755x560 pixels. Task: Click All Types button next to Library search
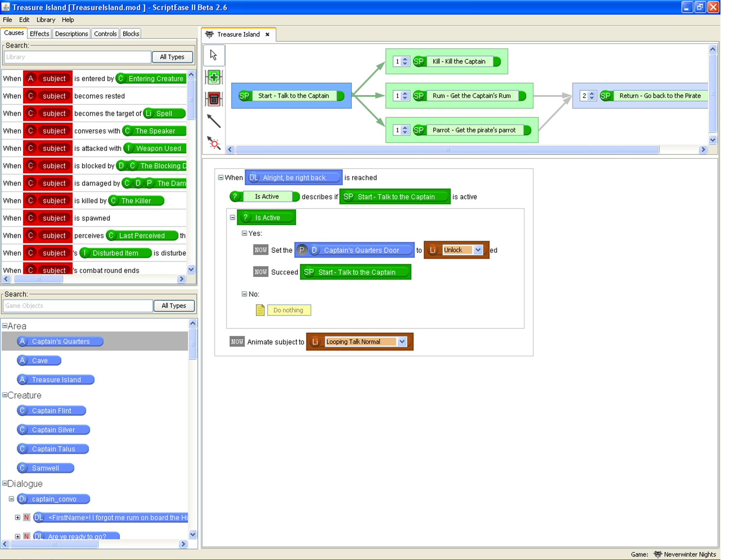172,57
